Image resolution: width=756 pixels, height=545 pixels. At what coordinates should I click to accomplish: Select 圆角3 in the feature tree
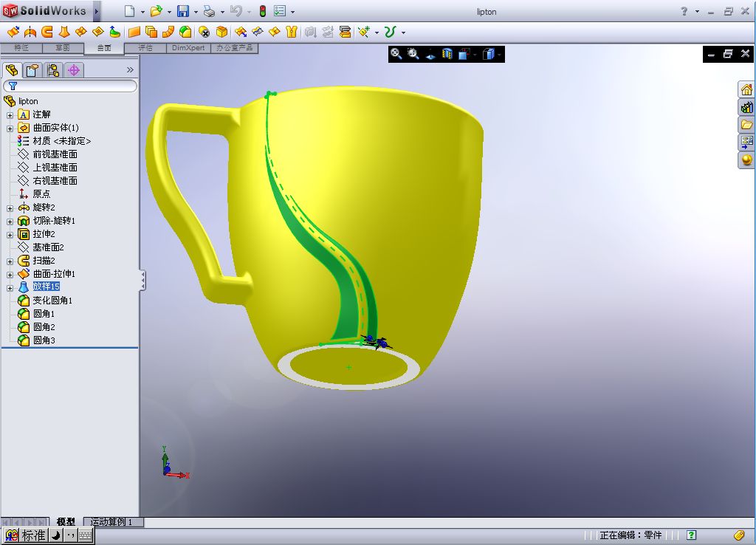click(44, 340)
